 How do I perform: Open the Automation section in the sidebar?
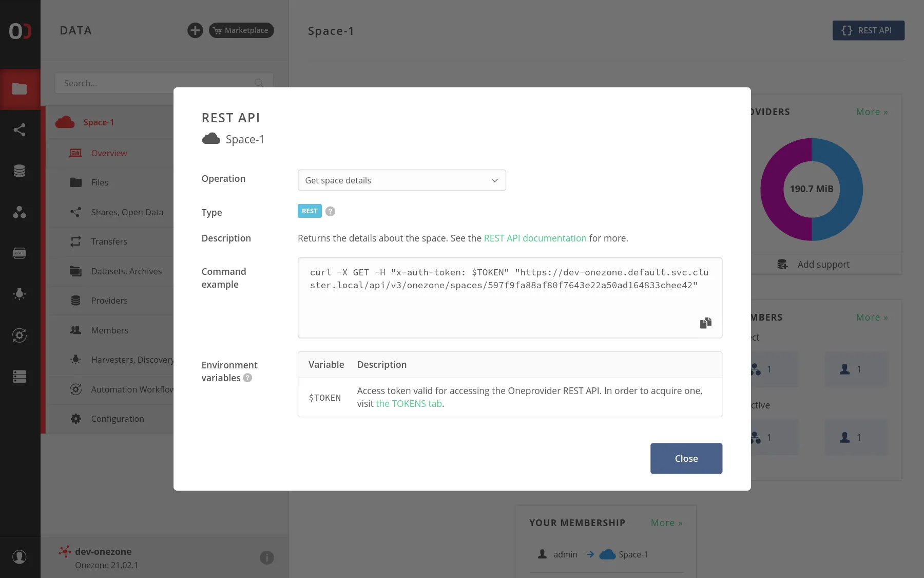click(20, 335)
